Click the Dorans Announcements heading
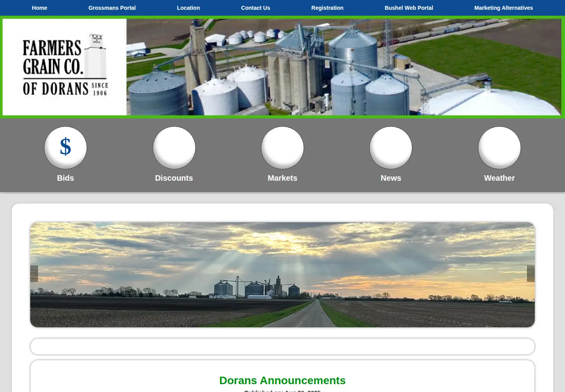The height and width of the screenshot is (392, 565). [282, 380]
